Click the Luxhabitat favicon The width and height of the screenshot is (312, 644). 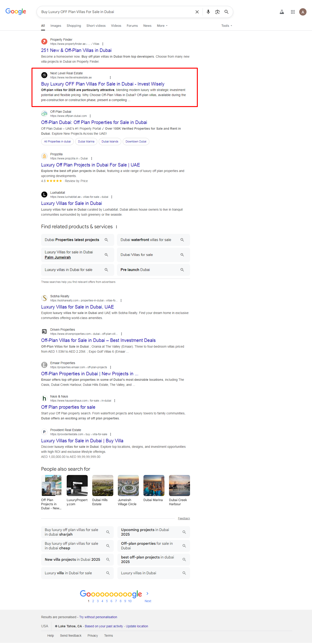[44, 194]
